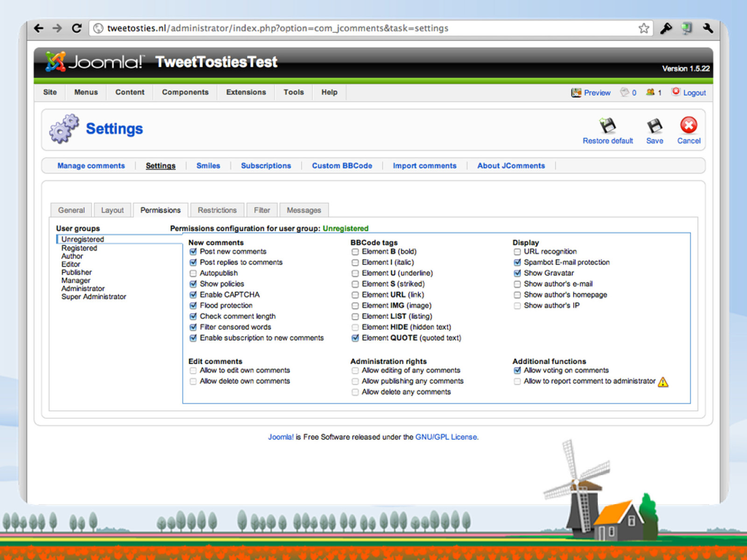Click the Settings gears icon
Viewport: 747px width, 560px height.
[64, 128]
